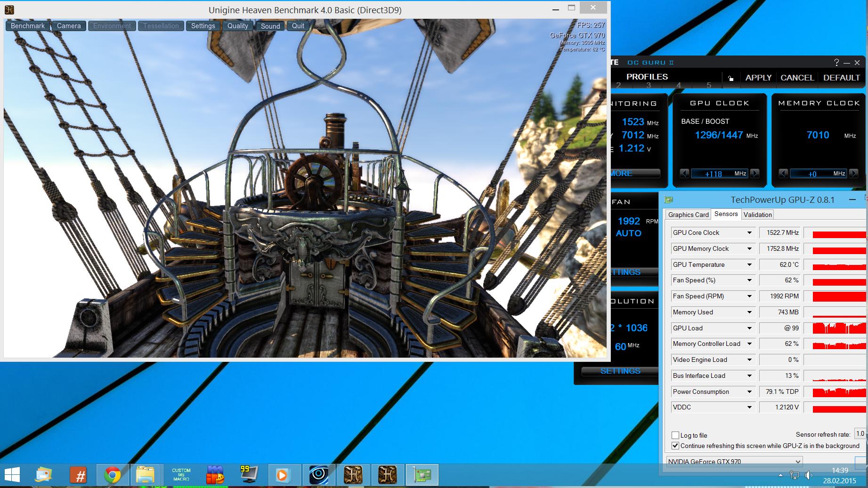This screenshot has width=868, height=488.
Task: Select the GPU-Z Sensors tab
Action: [726, 214]
